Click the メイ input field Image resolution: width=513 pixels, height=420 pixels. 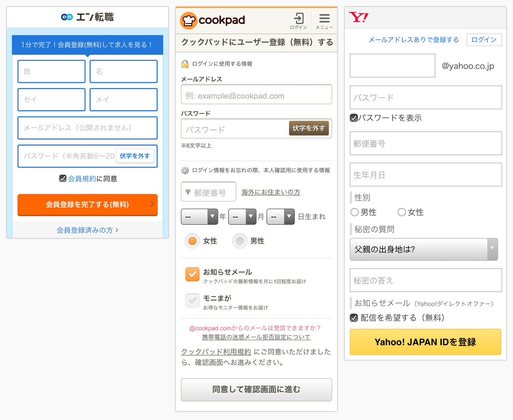click(123, 100)
